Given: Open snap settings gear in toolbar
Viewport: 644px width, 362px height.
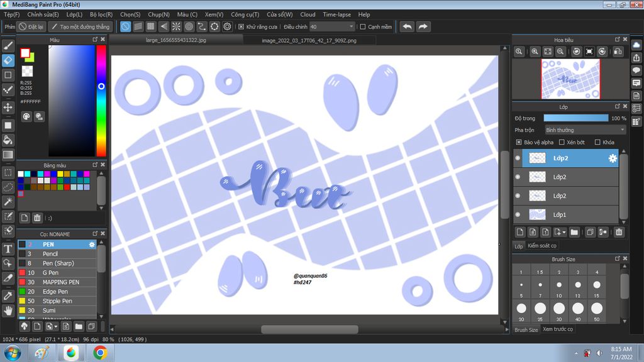Looking at the screenshot, I should click(x=227, y=26).
